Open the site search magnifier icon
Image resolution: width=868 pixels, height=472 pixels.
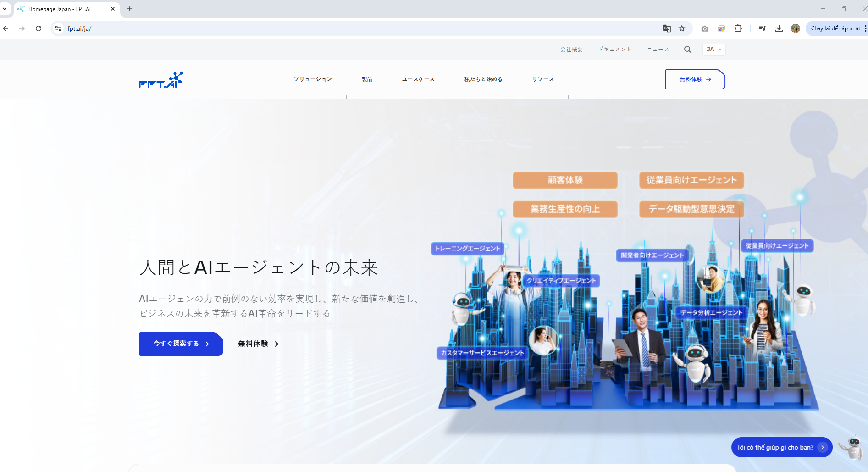(x=687, y=50)
